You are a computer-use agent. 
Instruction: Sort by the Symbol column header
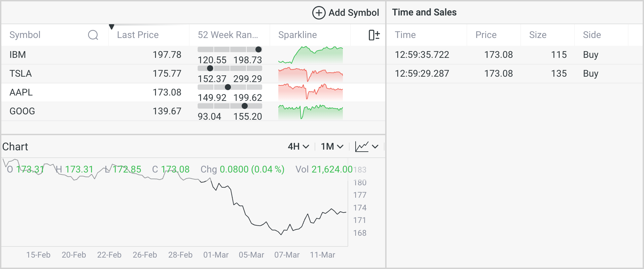(x=25, y=35)
